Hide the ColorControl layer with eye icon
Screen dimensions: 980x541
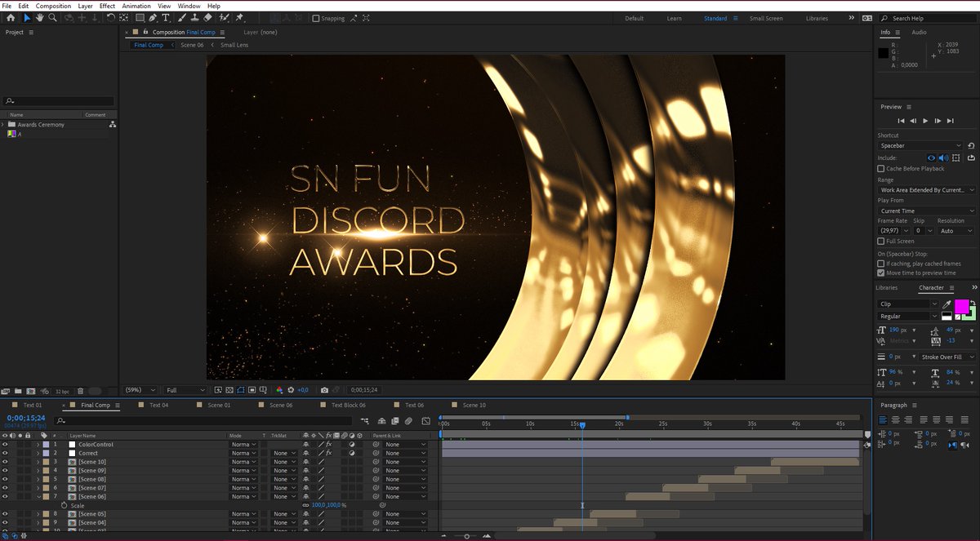(5, 445)
